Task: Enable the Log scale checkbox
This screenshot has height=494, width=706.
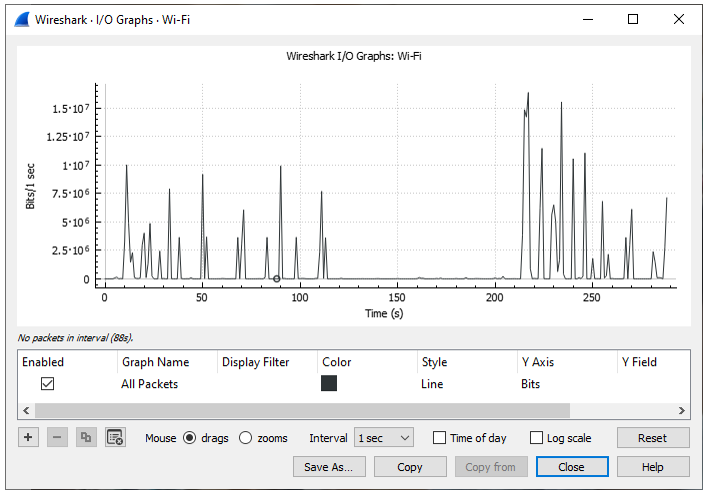Action: coord(536,438)
